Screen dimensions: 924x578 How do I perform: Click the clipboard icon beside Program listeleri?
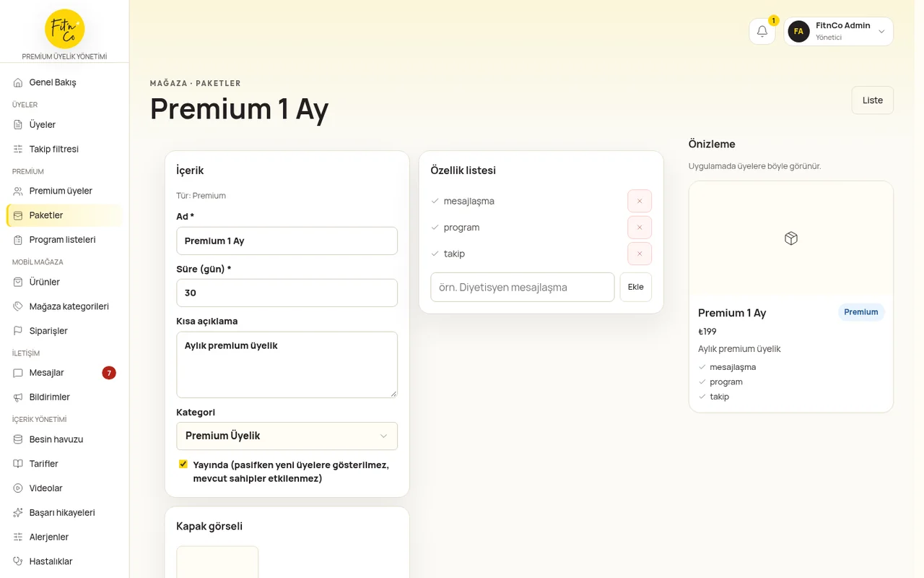click(18, 240)
